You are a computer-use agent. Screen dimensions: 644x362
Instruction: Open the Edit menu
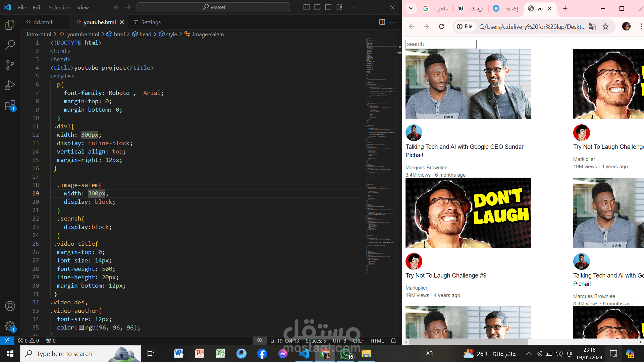[37, 7]
